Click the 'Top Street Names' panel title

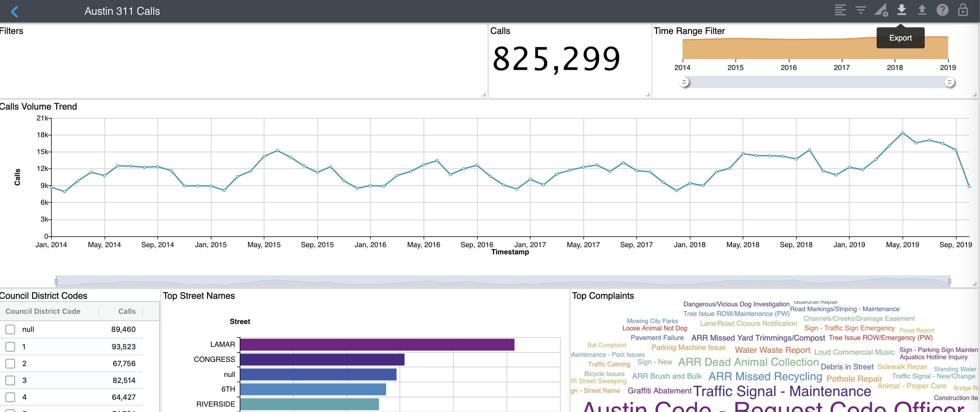[199, 295]
